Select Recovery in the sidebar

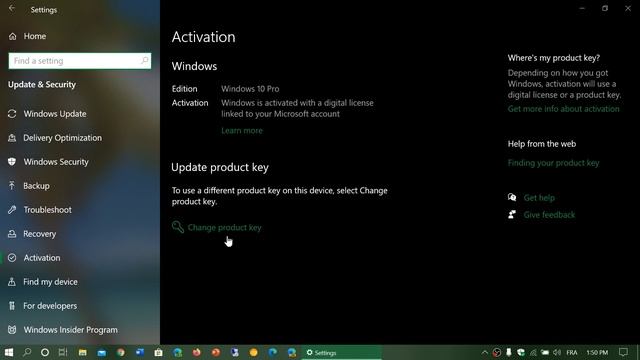click(x=32, y=234)
